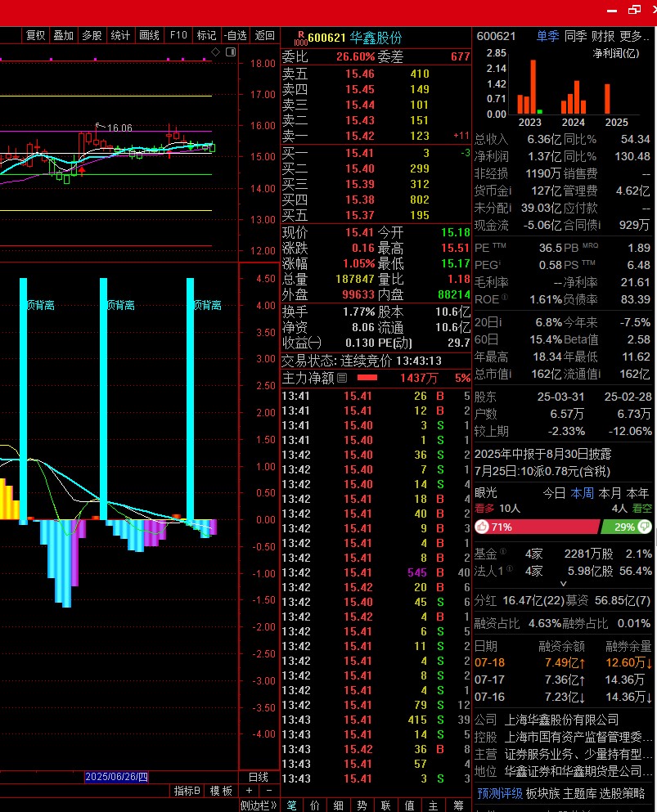Click the right-side panel scrollbar

(655, 537)
